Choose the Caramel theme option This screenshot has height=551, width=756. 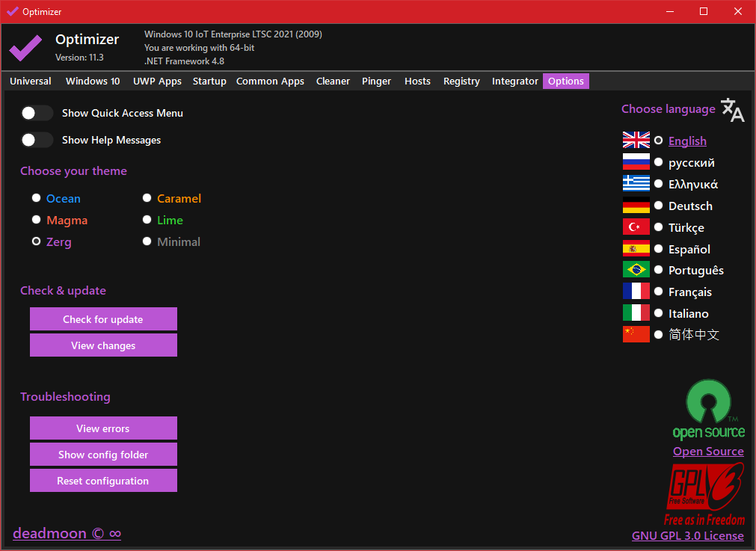click(147, 198)
